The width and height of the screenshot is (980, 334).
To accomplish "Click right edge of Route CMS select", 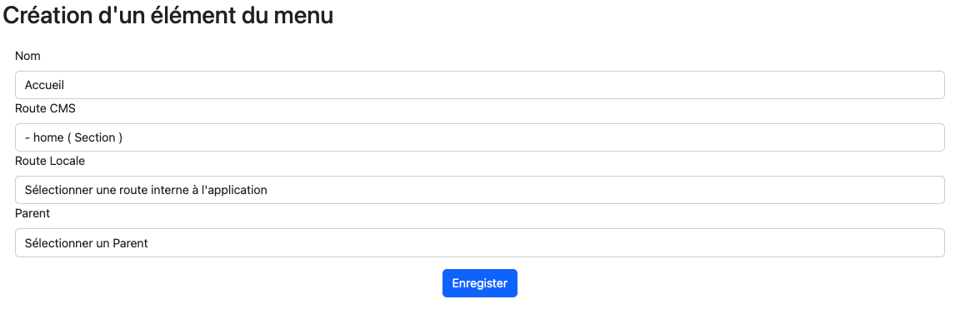I will (932, 137).
